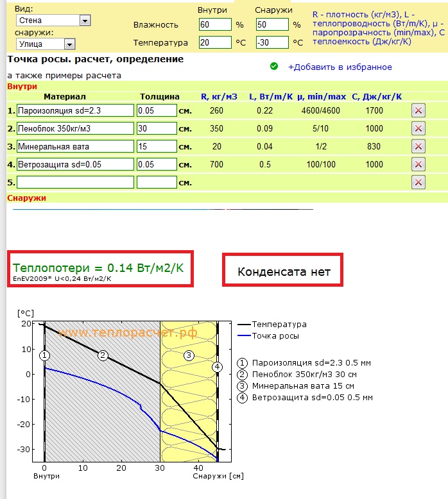Click green checkmark beside Добавить в избранное
Screen dimensions: 448x499
point(274,66)
